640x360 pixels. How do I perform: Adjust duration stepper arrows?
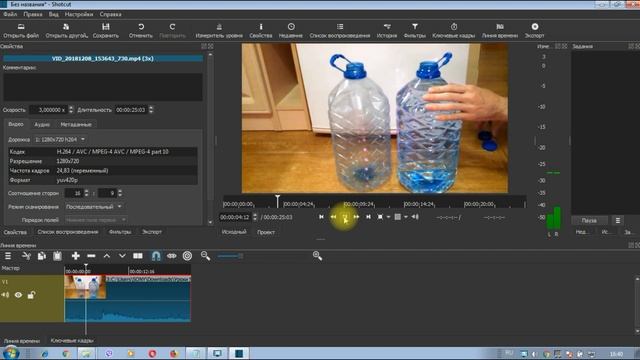tap(151, 110)
